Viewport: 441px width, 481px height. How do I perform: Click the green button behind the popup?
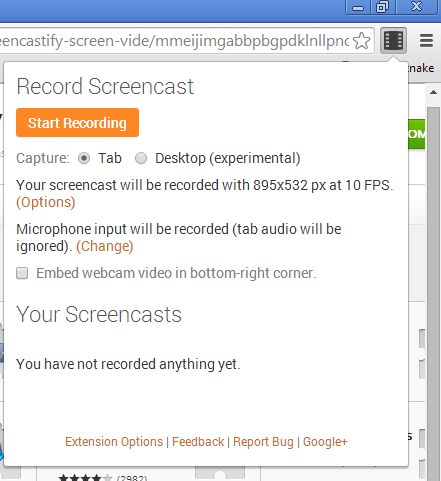[417, 134]
